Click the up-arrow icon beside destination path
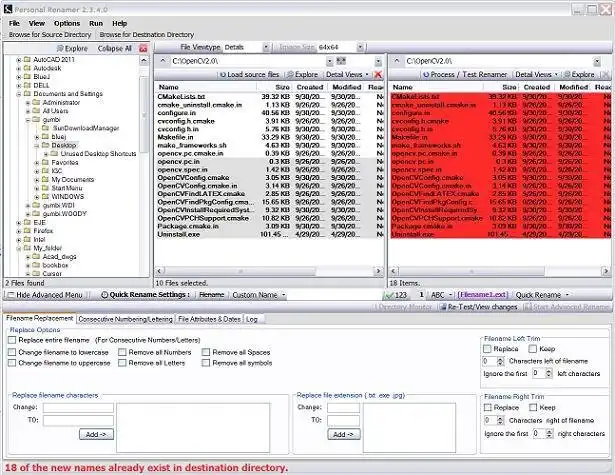 click(397, 61)
